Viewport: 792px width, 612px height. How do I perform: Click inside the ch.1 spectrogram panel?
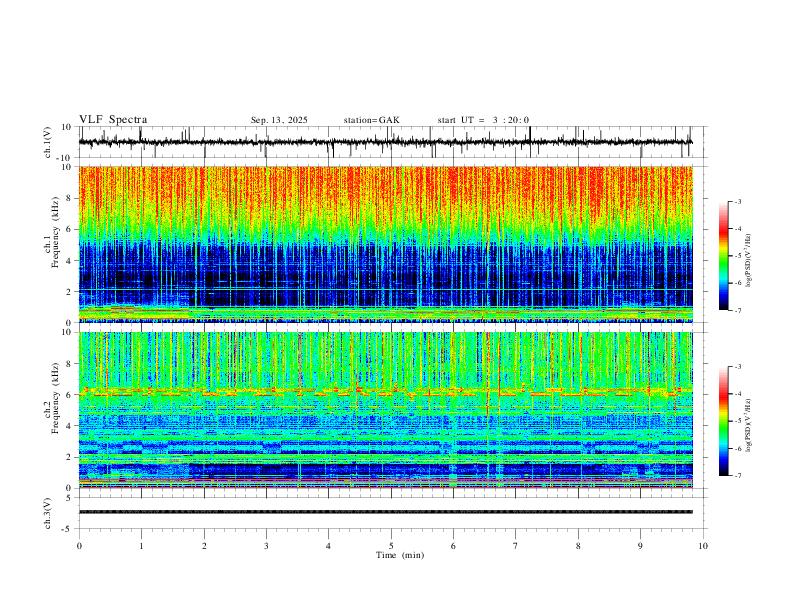click(x=386, y=244)
